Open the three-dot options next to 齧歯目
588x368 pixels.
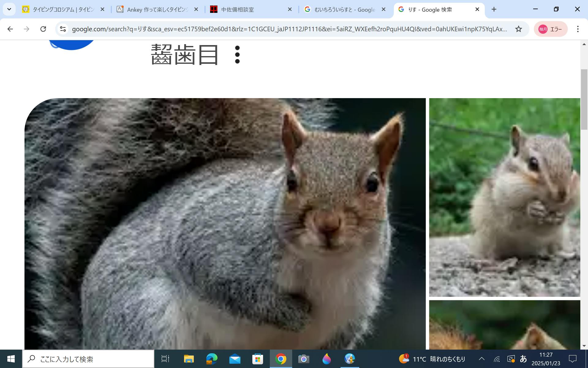coord(237,55)
